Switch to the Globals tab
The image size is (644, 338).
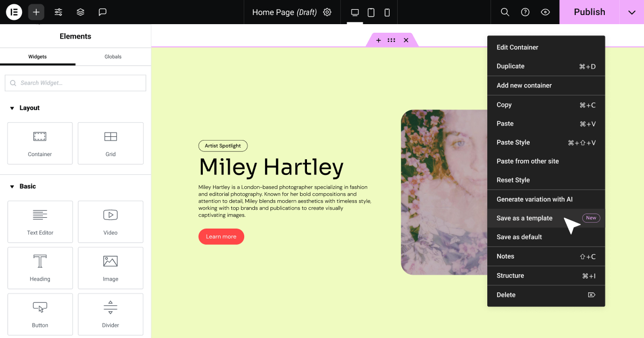tap(113, 56)
